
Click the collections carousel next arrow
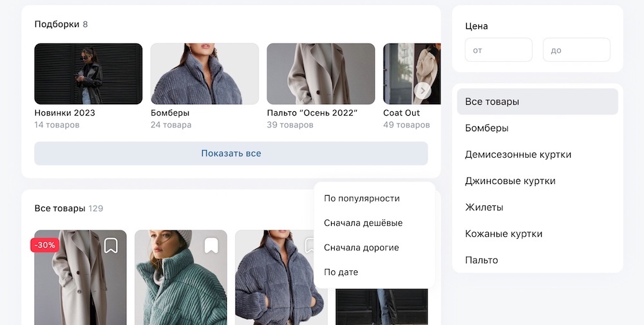422,91
